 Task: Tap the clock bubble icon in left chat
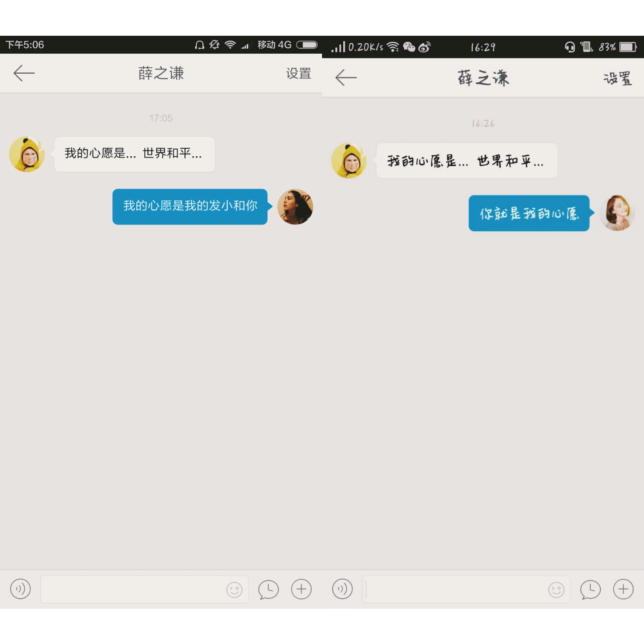(x=268, y=589)
